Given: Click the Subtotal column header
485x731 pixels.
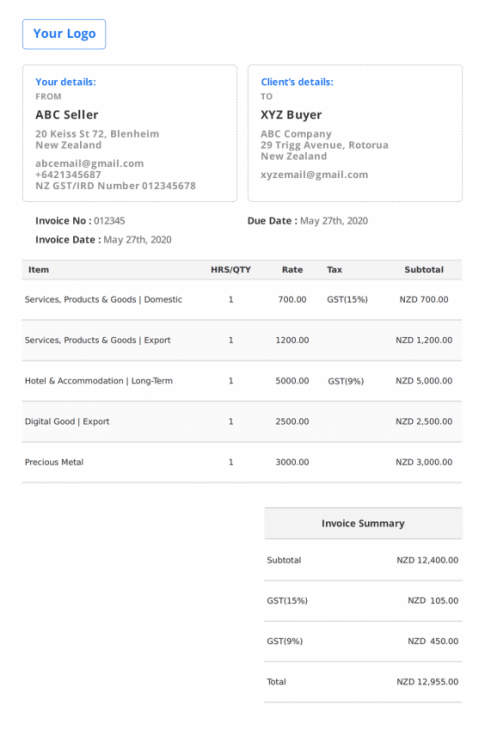Looking at the screenshot, I should click(x=424, y=270).
